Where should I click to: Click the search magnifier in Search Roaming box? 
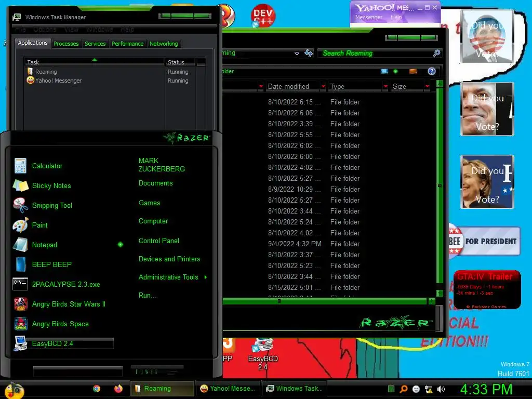pos(436,53)
